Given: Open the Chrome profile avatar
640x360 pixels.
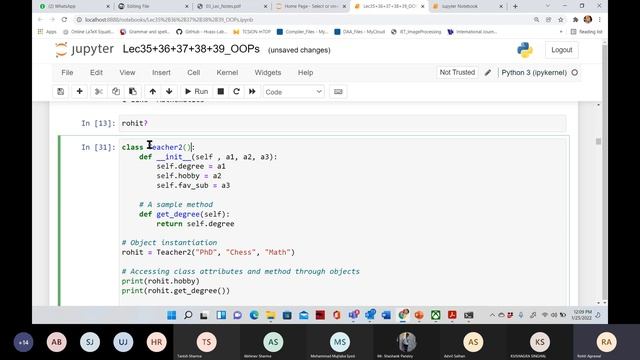Looking at the screenshot, I should (x=588, y=19).
